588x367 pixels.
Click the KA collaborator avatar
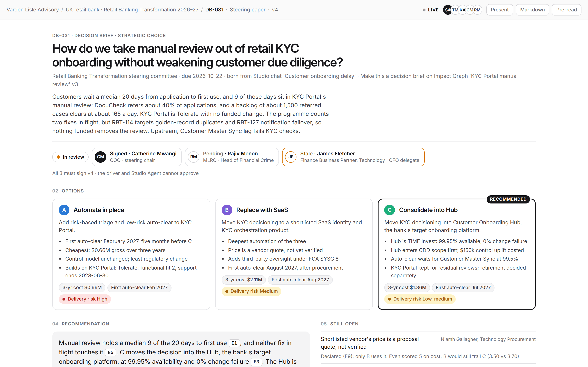coord(462,10)
